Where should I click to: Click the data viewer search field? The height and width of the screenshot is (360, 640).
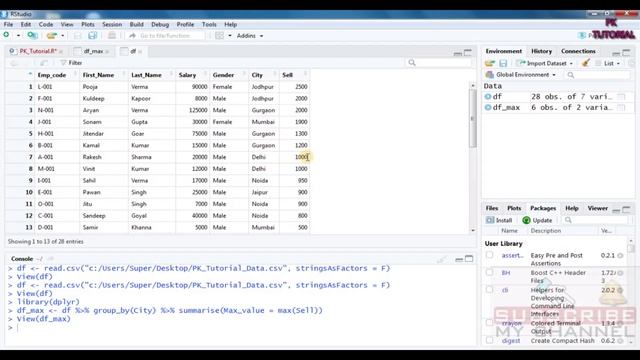coord(439,63)
